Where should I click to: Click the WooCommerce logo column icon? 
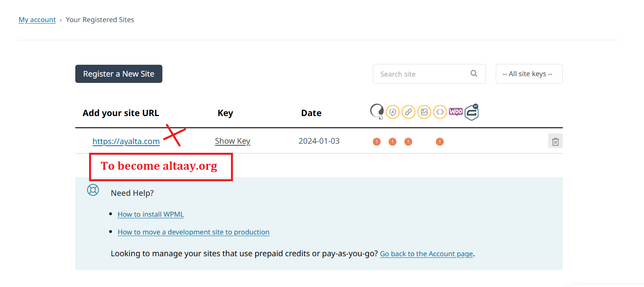tap(456, 112)
